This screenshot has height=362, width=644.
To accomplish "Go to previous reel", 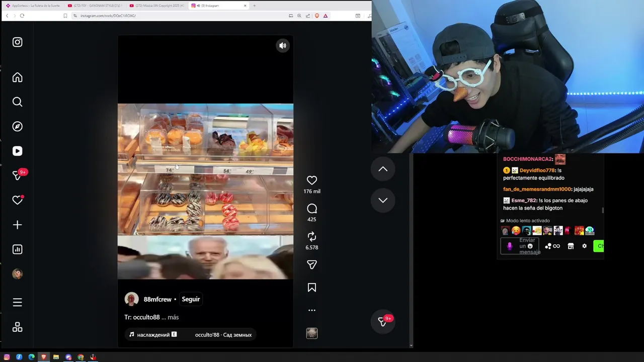I will pos(383,169).
